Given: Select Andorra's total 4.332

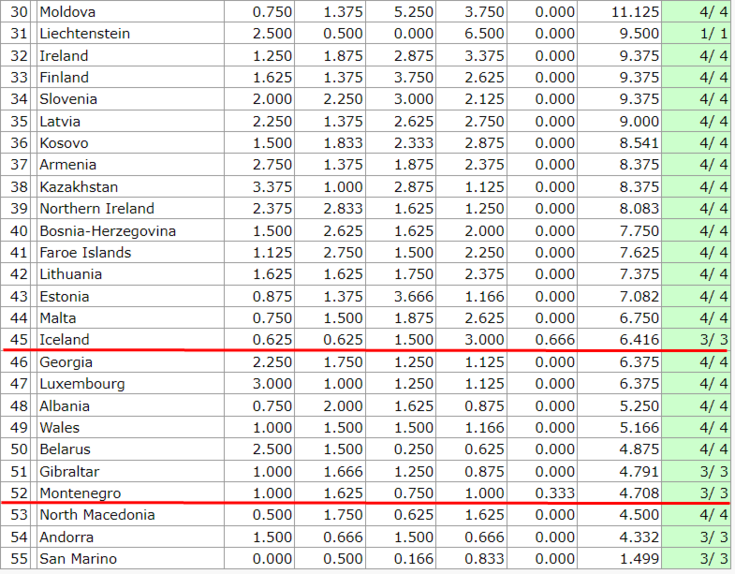Looking at the screenshot, I should [x=639, y=537].
